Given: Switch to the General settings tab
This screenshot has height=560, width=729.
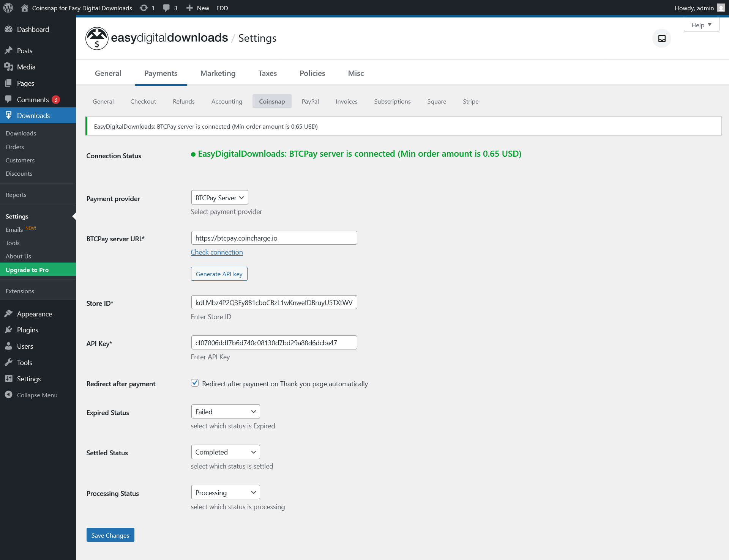Looking at the screenshot, I should [x=108, y=73].
